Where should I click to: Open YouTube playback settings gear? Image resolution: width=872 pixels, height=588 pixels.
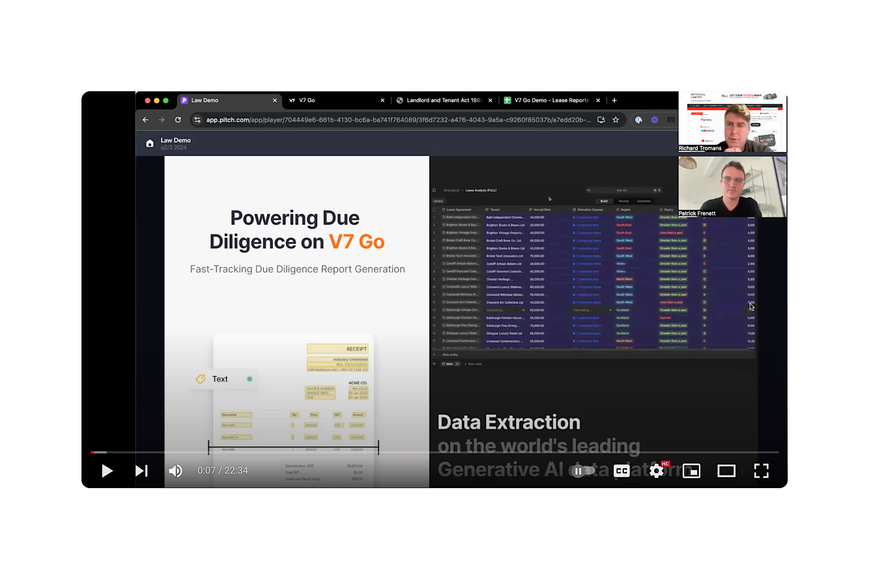[657, 470]
